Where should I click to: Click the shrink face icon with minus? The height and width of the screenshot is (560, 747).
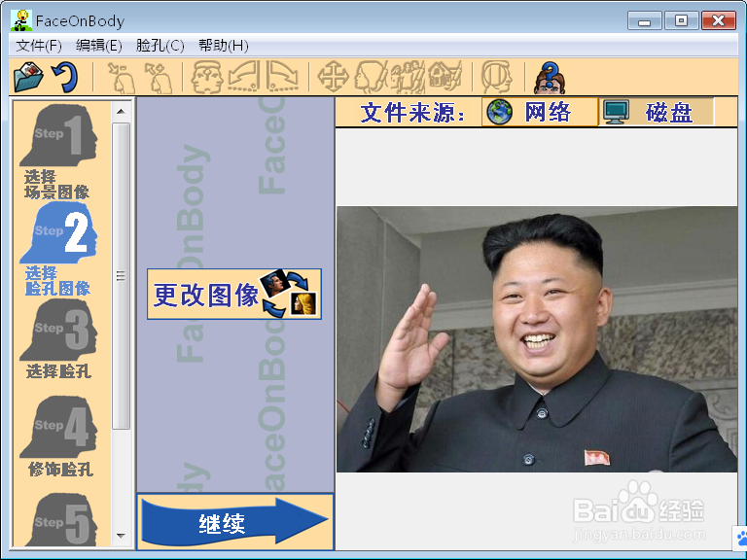point(121,78)
